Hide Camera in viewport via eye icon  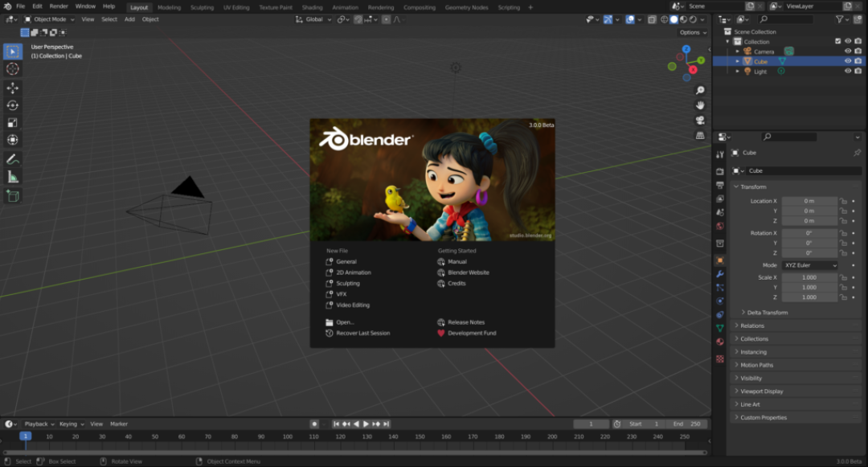pyautogui.click(x=848, y=51)
